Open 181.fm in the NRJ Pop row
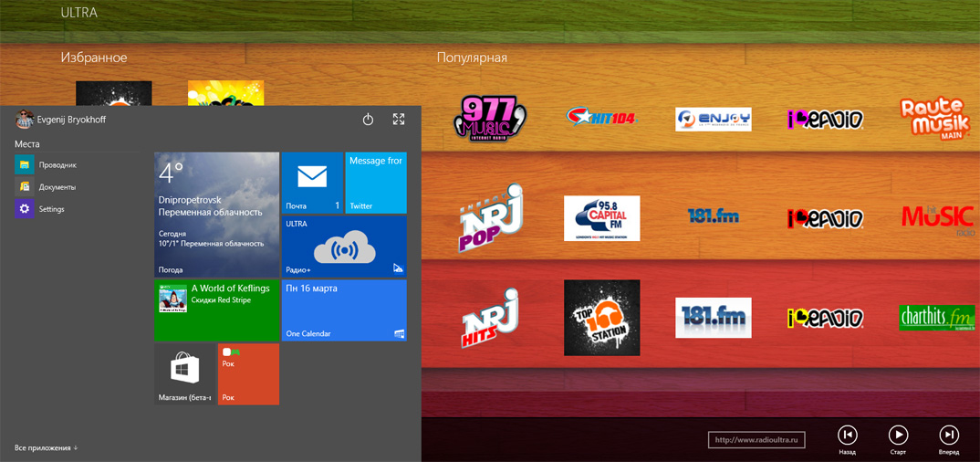Viewport: 980px width, 462px height. 714,216
